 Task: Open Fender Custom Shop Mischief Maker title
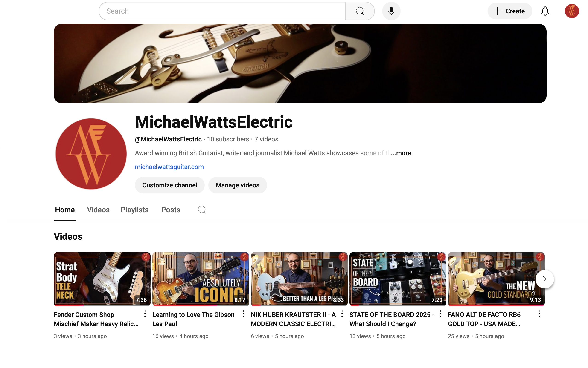coord(96,319)
